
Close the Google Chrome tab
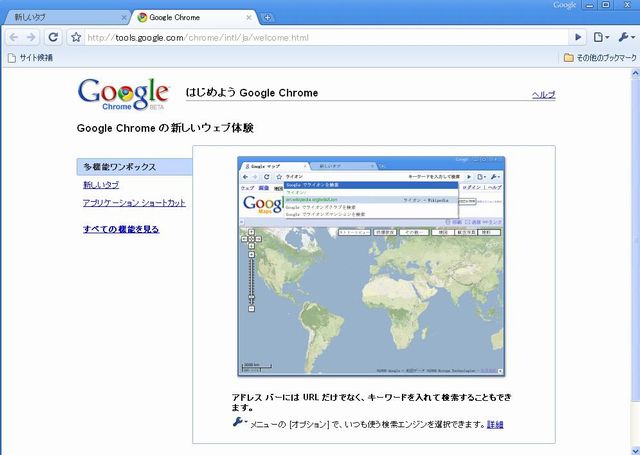click(249, 18)
